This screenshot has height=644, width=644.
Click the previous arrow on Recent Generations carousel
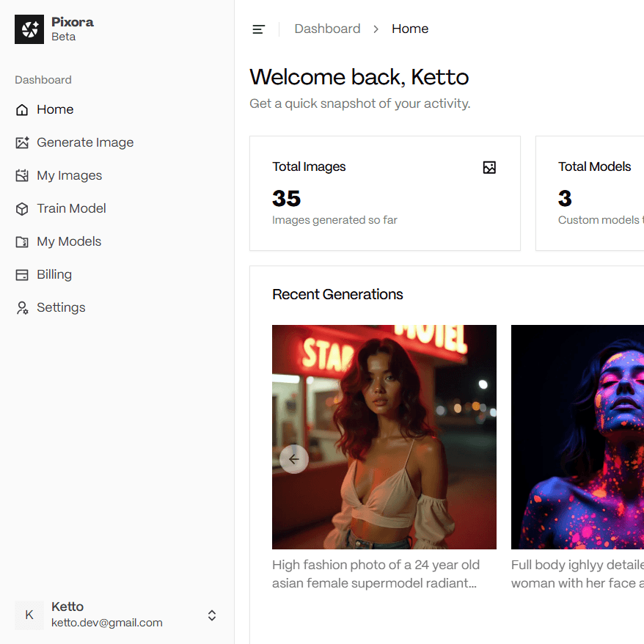click(294, 459)
